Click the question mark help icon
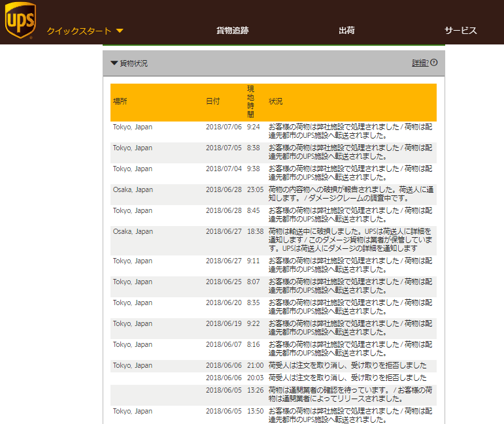This screenshot has width=504, height=424. pyautogui.click(x=434, y=63)
